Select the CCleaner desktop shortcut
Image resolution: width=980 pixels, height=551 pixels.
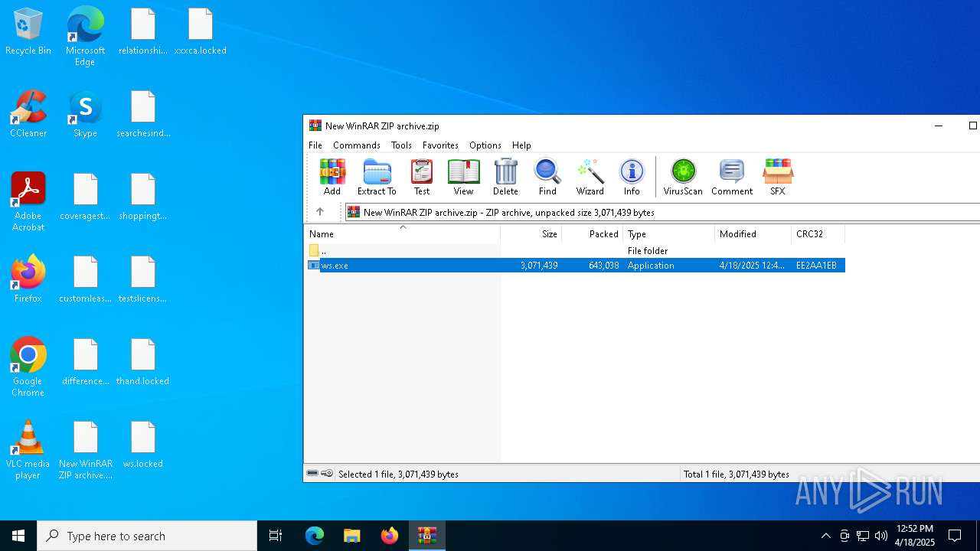pyautogui.click(x=28, y=115)
